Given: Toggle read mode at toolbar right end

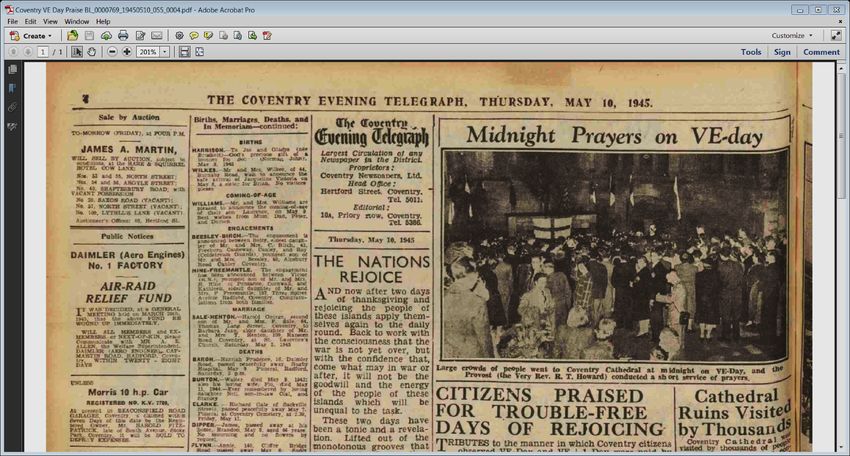Looking at the screenshot, I should [x=836, y=36].
